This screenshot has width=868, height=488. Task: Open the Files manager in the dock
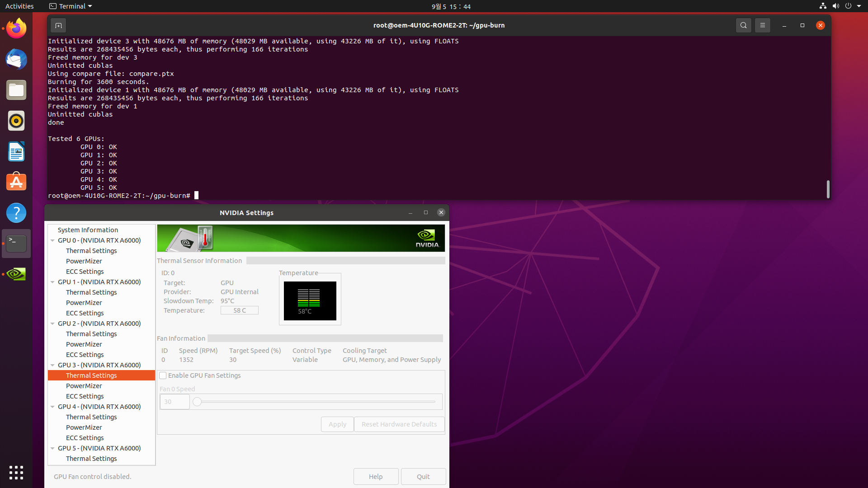click(16, 90)
